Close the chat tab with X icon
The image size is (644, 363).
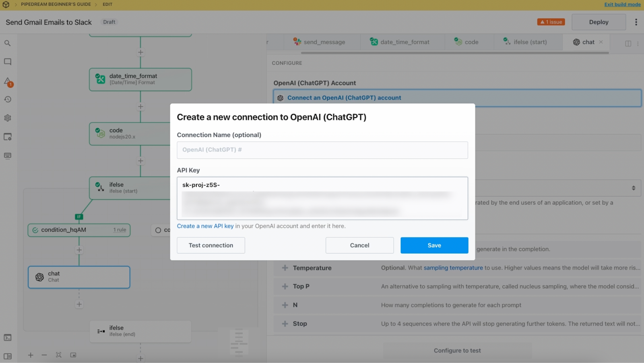tap(601, 42)
